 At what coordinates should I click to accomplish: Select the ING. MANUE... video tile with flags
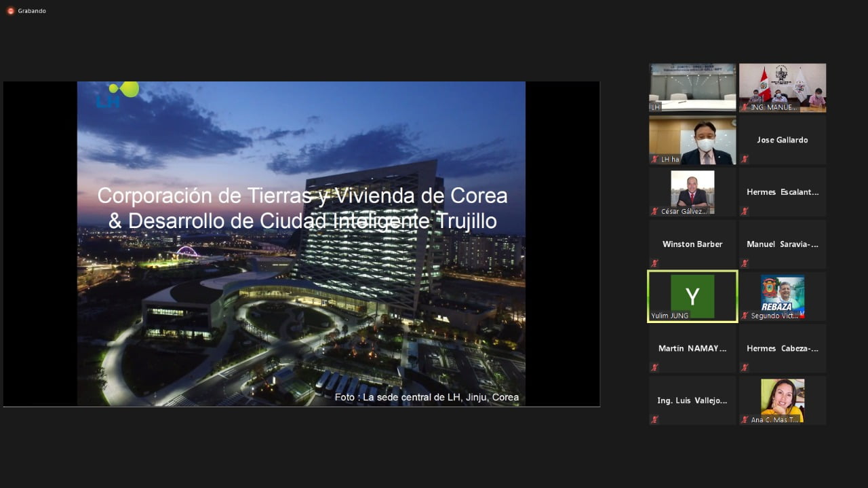pyautogui.click(x=783, y=88)
